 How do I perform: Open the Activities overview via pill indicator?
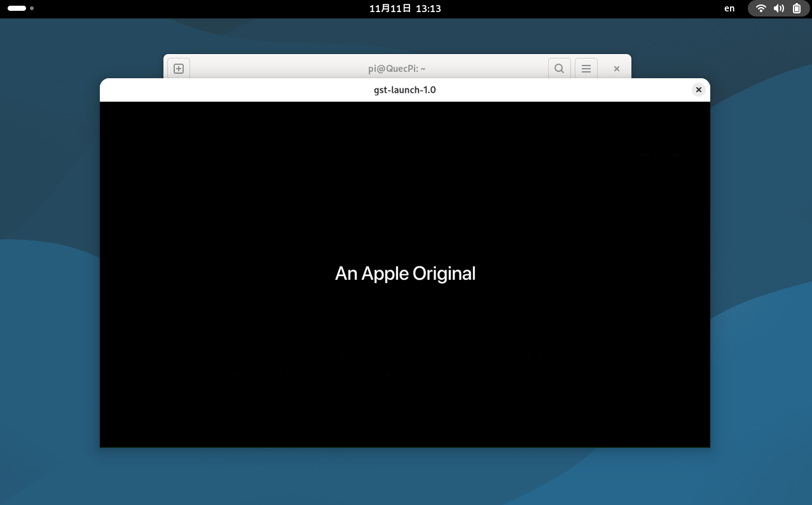17,8
